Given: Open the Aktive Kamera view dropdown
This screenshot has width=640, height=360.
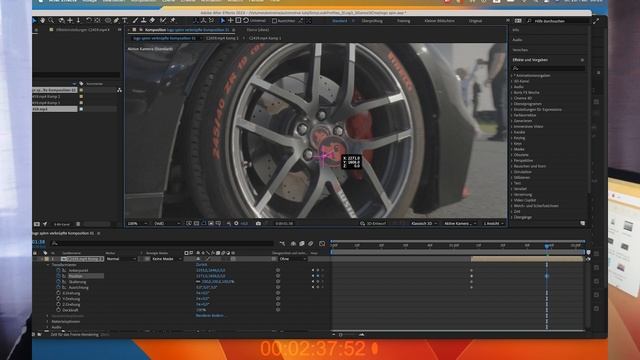Looking at the screenshot, I should [x=460, y=223].
